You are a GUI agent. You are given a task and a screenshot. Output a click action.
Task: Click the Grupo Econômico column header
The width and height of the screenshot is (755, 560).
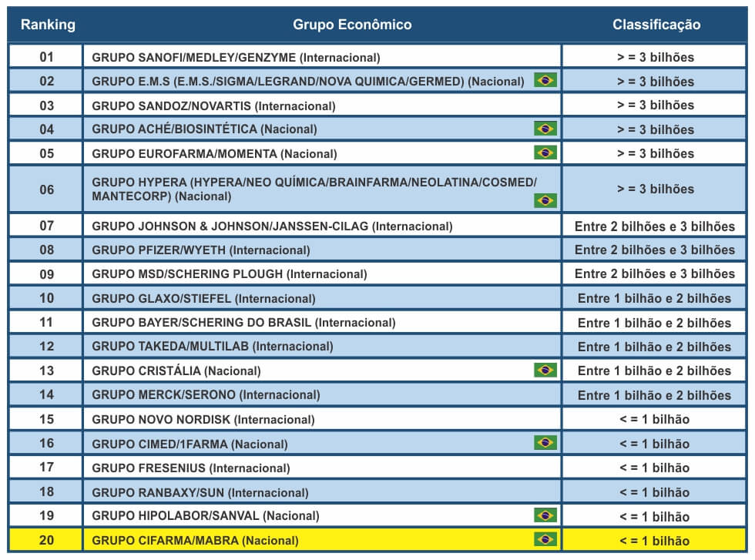coord(352,25)
